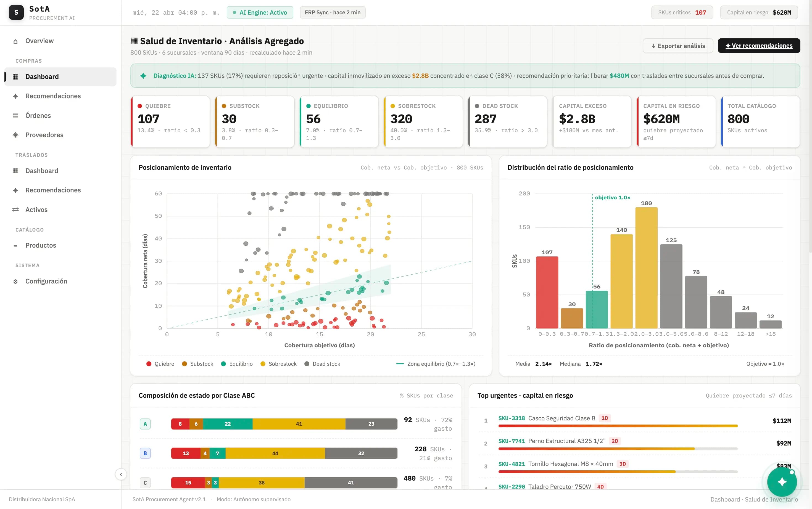
Task: Open the floating AI assistant sparkle button
Action: tap(782, 482)
